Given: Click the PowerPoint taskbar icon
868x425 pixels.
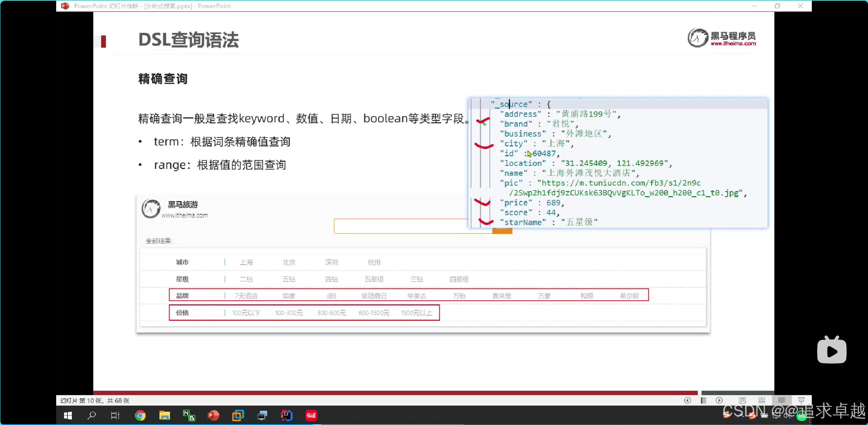Looking at the screenshot, I should click(213, 415).
